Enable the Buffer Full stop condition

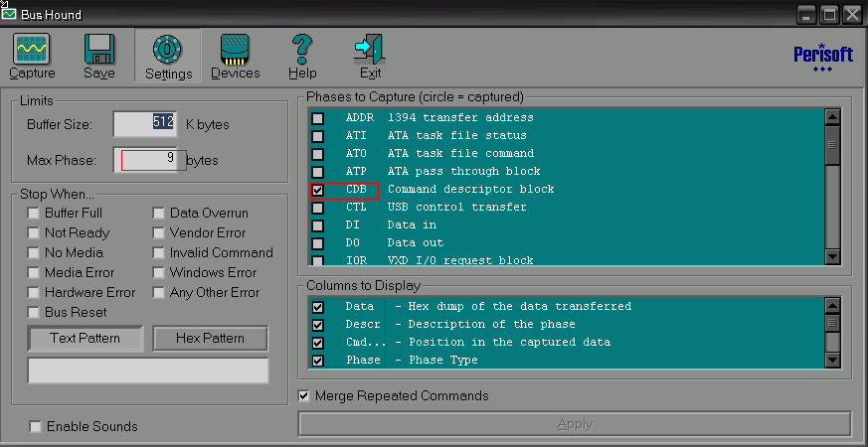34,213
